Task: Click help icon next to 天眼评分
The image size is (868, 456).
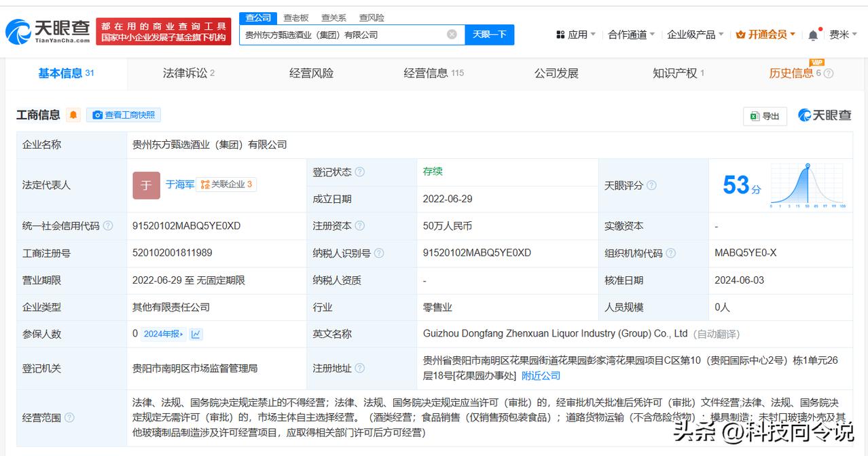Action: (651, 185)
